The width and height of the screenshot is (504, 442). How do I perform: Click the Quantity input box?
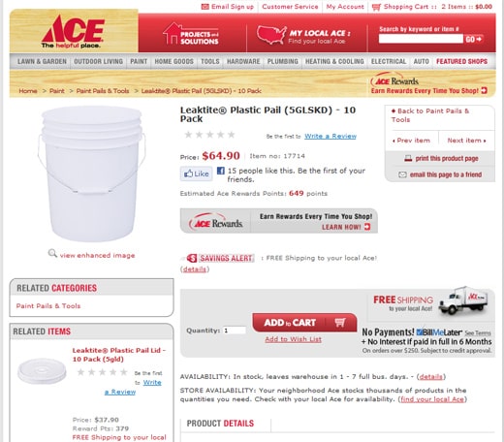235,331
